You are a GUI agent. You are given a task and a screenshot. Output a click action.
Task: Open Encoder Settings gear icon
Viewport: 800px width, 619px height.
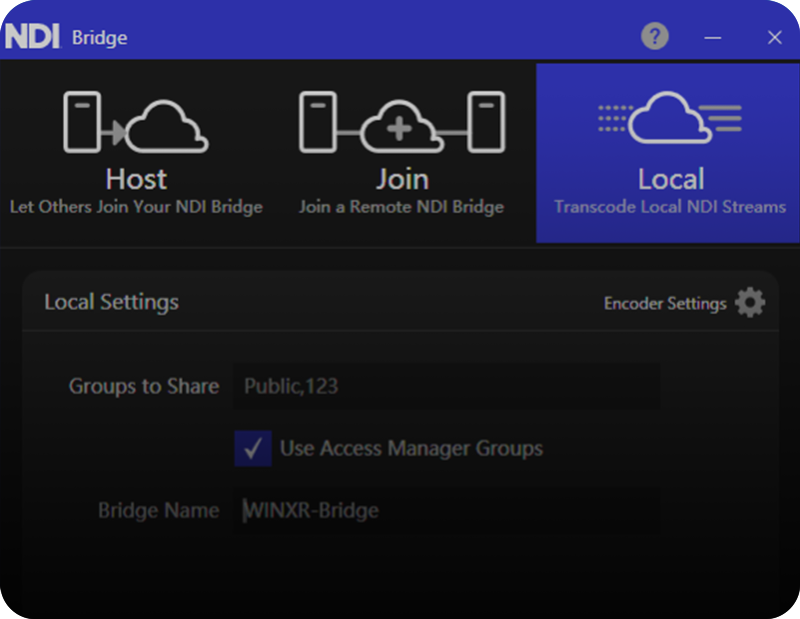[x=750, y=303]
